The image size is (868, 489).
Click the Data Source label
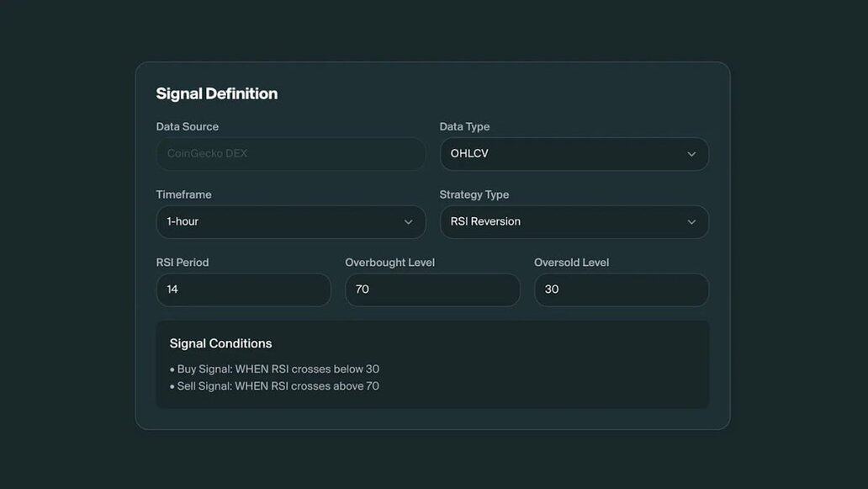[187, 126]
